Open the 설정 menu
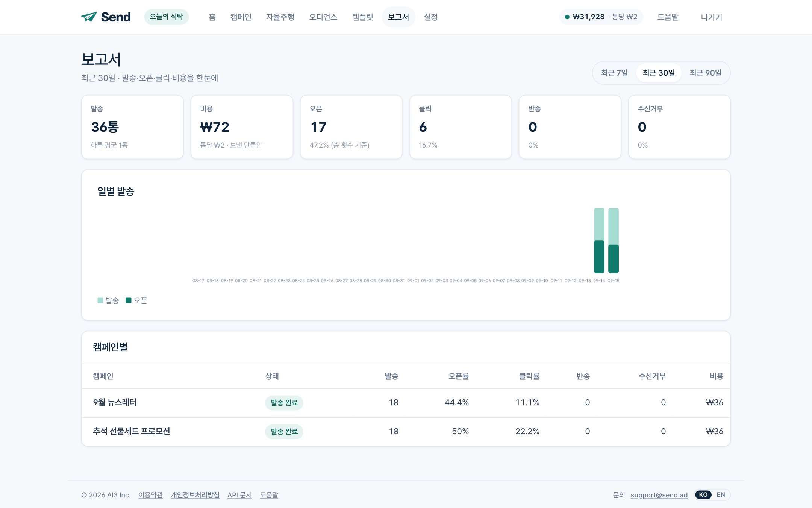Screen dimensions: 812x508 (431, 17)
